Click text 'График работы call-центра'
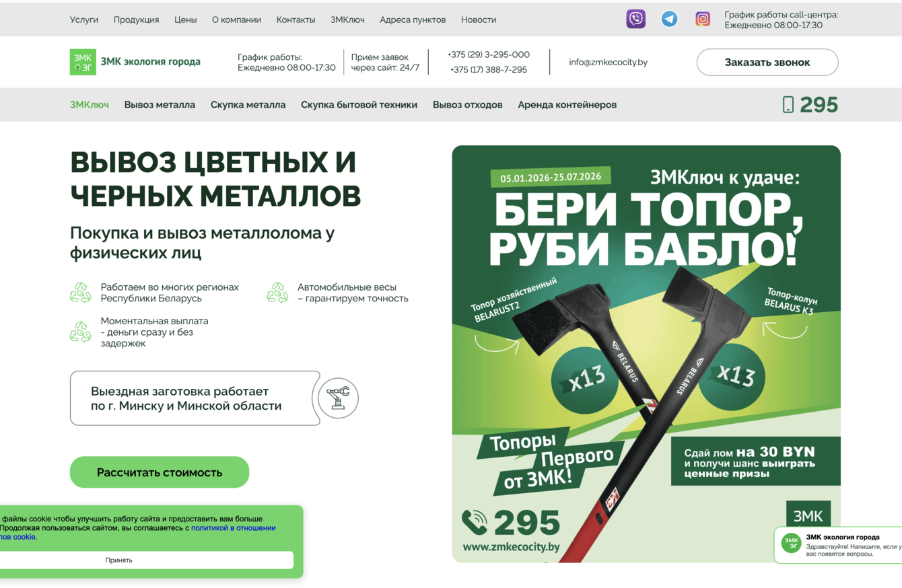This screenshot has width=902, height=588. click(x=782, y=14)
